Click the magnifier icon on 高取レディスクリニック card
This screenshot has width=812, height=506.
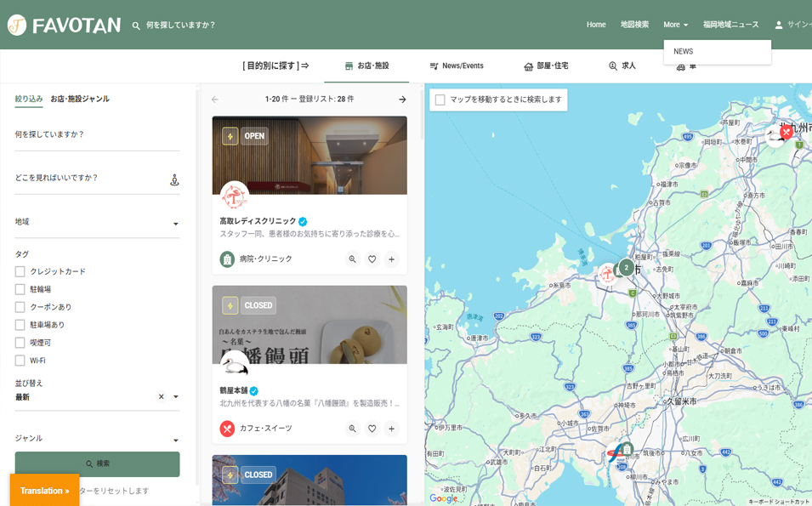(x=352, y=259)
